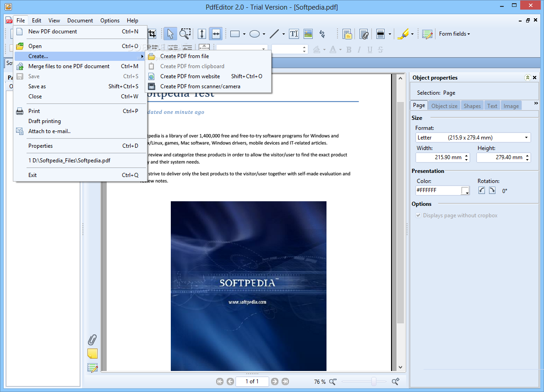Click Attach to e-mail.. menu entry
Image resolution: width=544 pixels, height=392 pixels.
80,131
